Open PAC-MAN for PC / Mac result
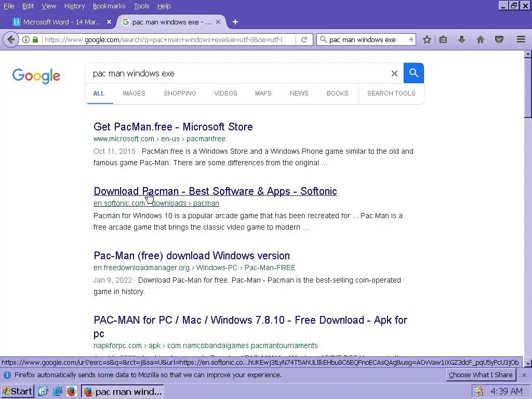This screenshot has height=399, width=532. coord(250,326)
